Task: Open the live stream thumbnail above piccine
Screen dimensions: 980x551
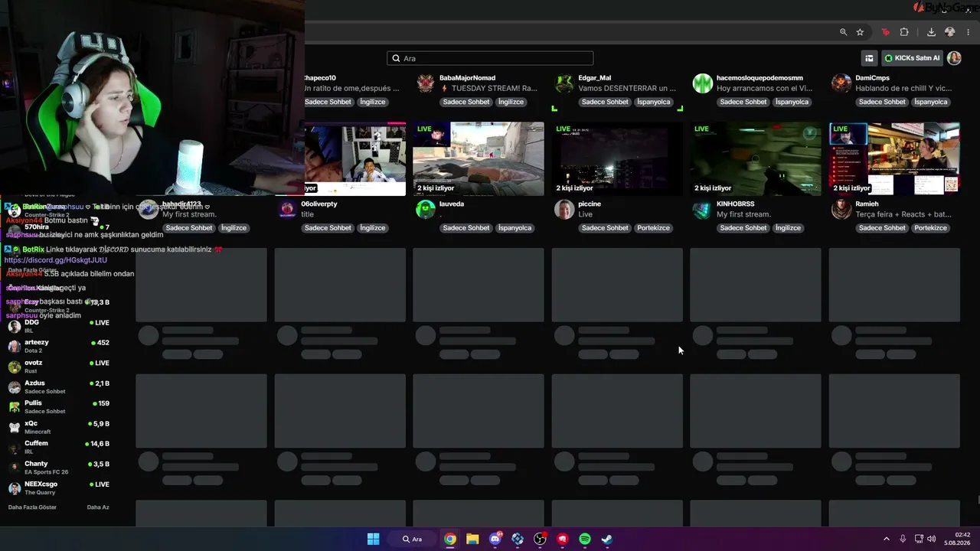Action: point(617,158)
